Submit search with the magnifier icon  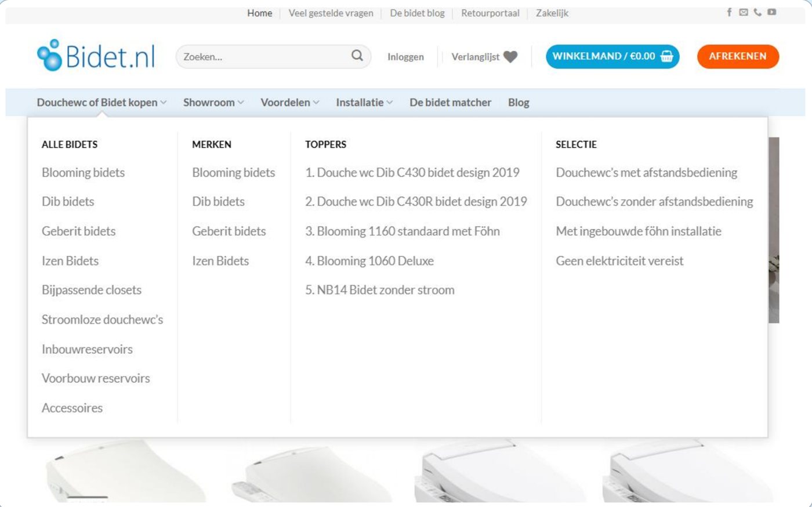(357, 56)
